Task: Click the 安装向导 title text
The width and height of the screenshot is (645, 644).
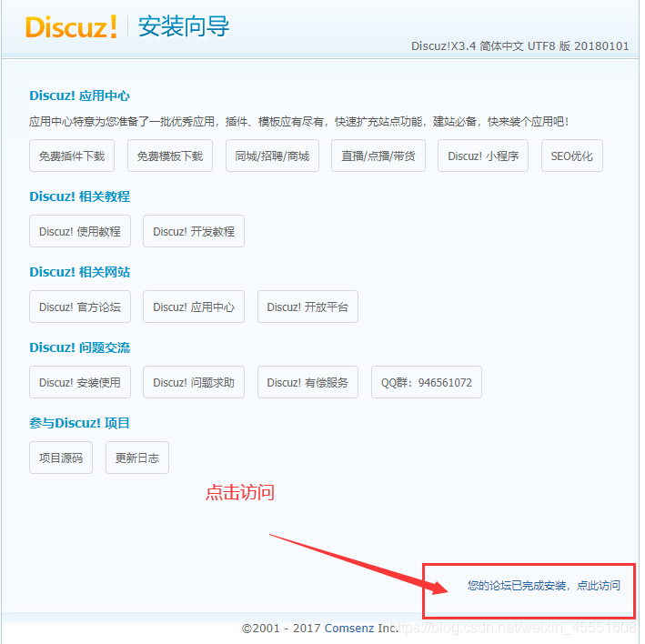Action: pos(184,26)
